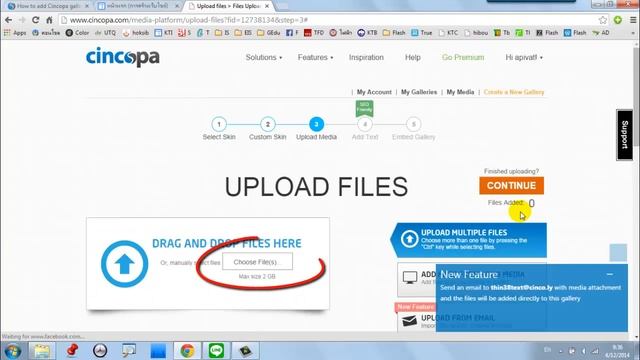
Task: Click the Cincopa logo
Action: click(122, 57)
